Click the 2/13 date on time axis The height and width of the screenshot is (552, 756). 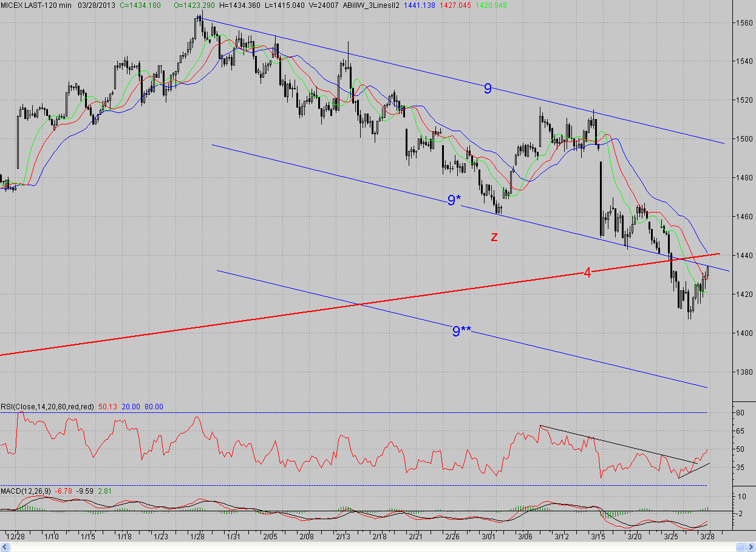click(x=344, y=537)
